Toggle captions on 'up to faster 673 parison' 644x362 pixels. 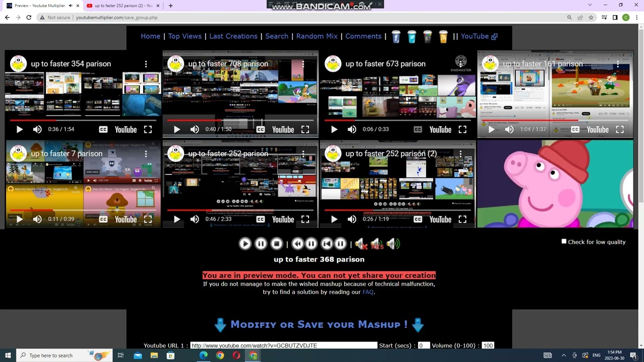click(418, 130)
